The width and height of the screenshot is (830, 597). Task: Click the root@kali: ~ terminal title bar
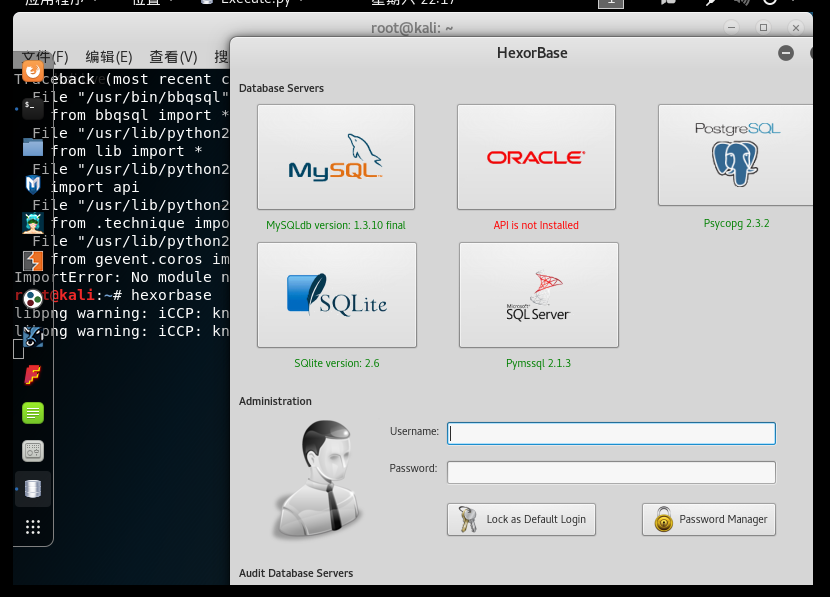click(x=412, y=28)
